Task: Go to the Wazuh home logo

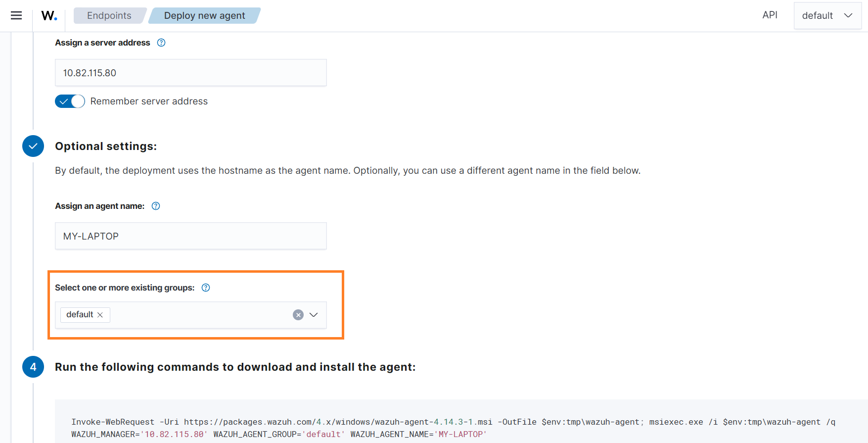Action: pos(49,16)
